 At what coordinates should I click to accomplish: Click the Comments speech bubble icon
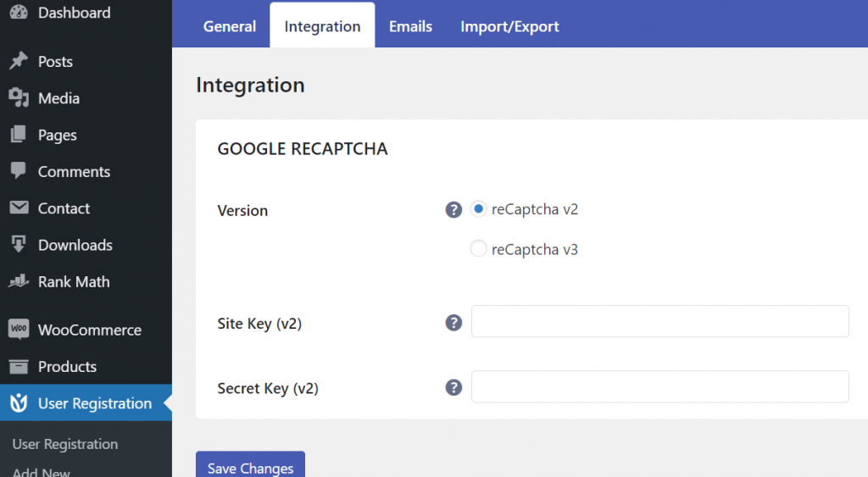tap(19, 171)
